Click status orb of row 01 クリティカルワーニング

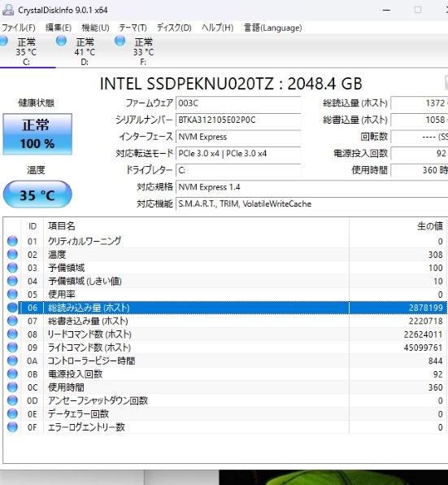12,241
